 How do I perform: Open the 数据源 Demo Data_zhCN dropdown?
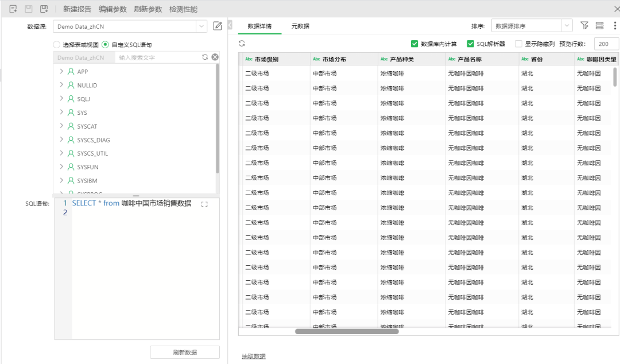(201, 26)
